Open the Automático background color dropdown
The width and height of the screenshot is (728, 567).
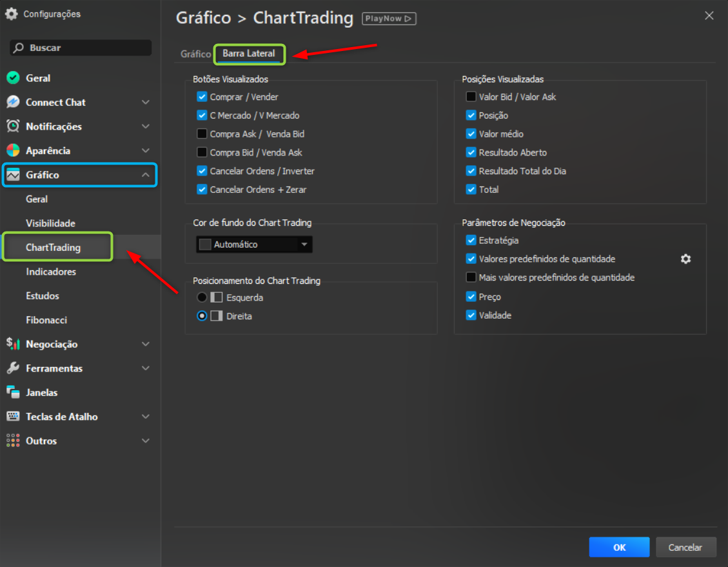point(304,244)
